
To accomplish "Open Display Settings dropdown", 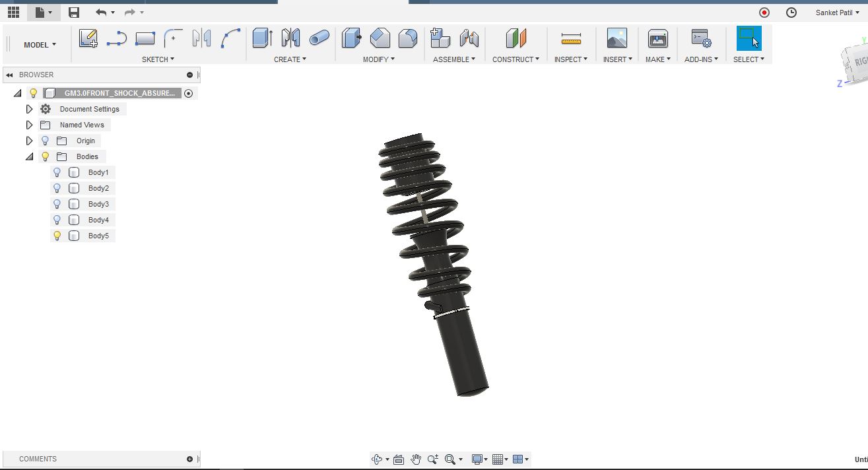I will click(x=479, y=459).
